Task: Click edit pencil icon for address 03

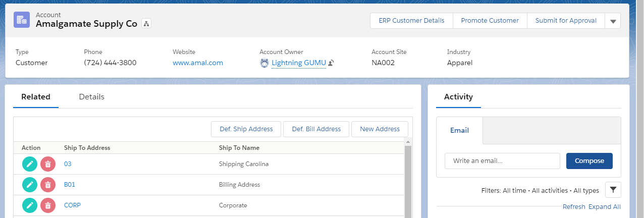Action: (30, 164)
